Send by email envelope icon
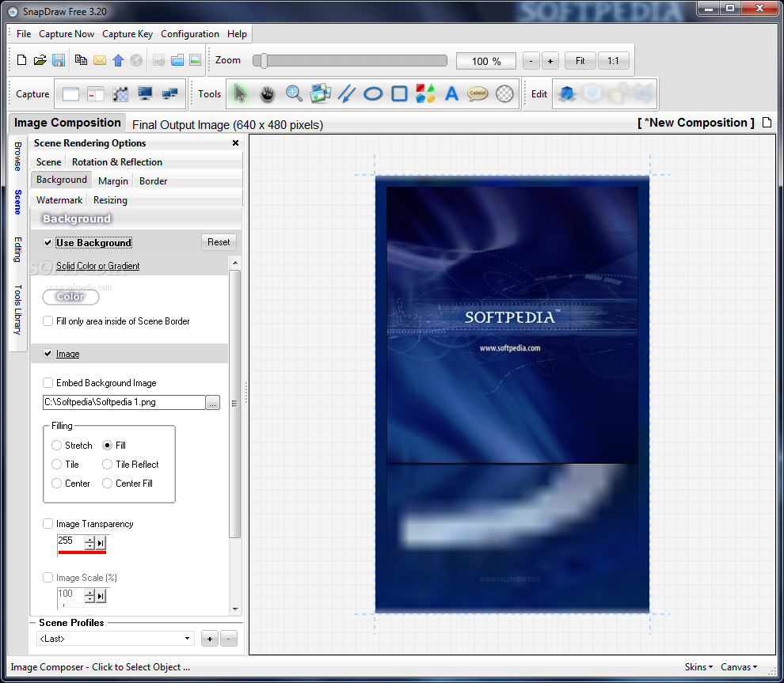 tap(100, 60)
